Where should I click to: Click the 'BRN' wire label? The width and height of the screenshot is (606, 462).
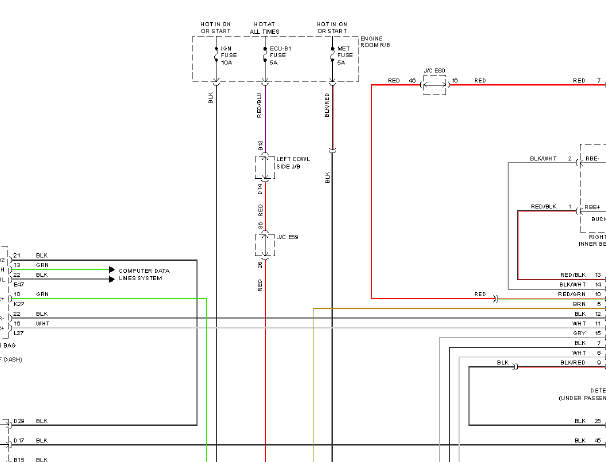coord(579,304)
